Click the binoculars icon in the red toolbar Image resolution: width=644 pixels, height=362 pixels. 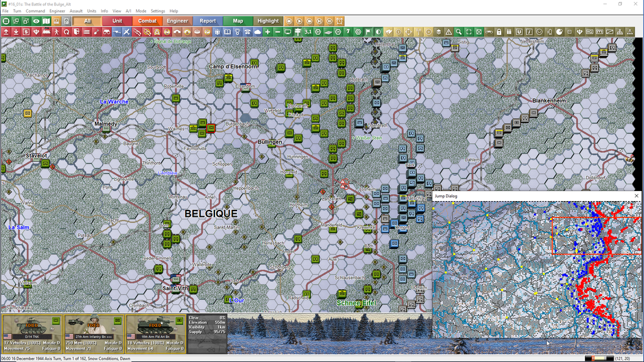click(x=107, y=31)
